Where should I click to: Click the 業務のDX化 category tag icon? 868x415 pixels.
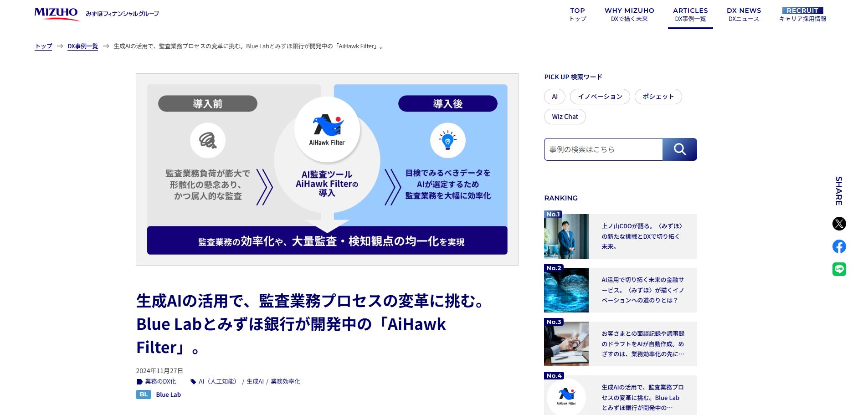(139, 382)
